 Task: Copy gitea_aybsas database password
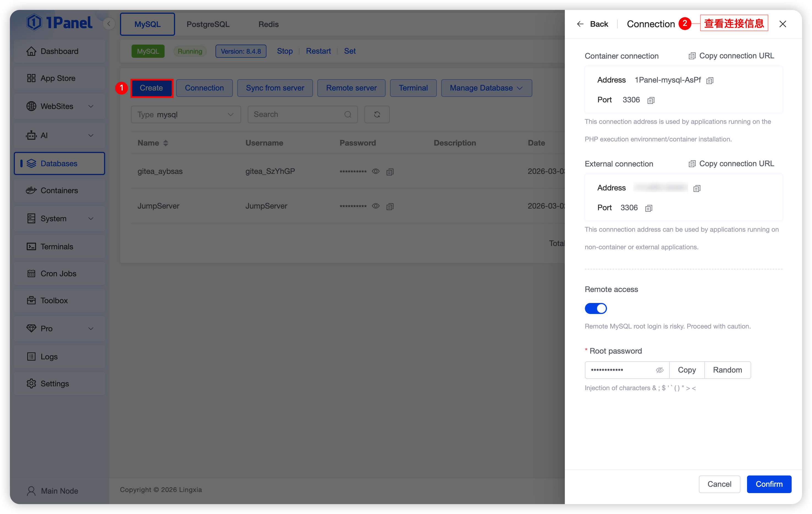(390, 172)
